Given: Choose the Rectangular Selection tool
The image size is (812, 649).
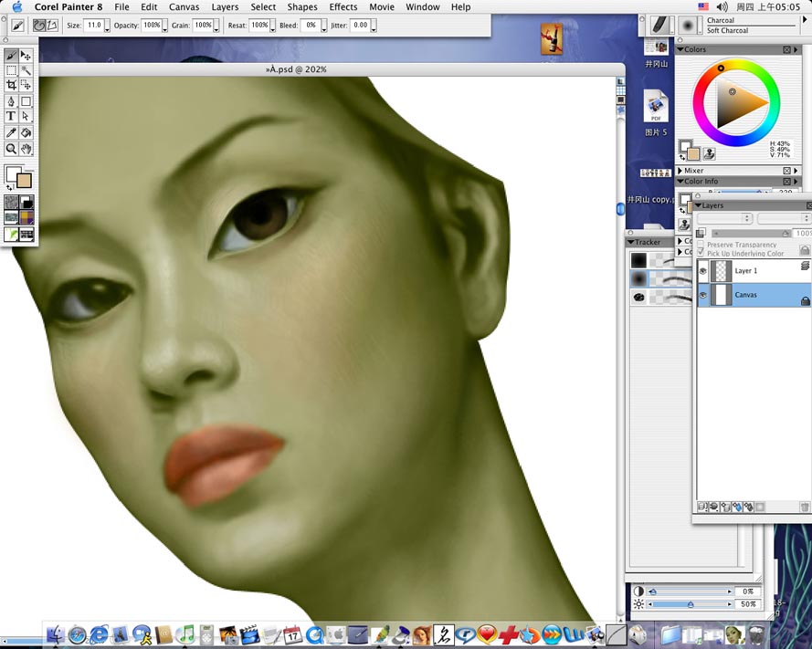Looking at the screenshot, I should [11, 70].
